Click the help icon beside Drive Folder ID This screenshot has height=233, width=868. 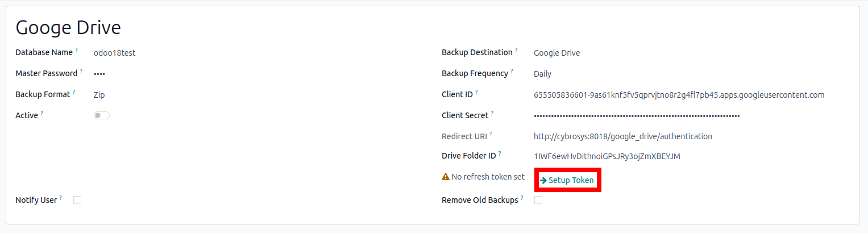click(500, 153)
